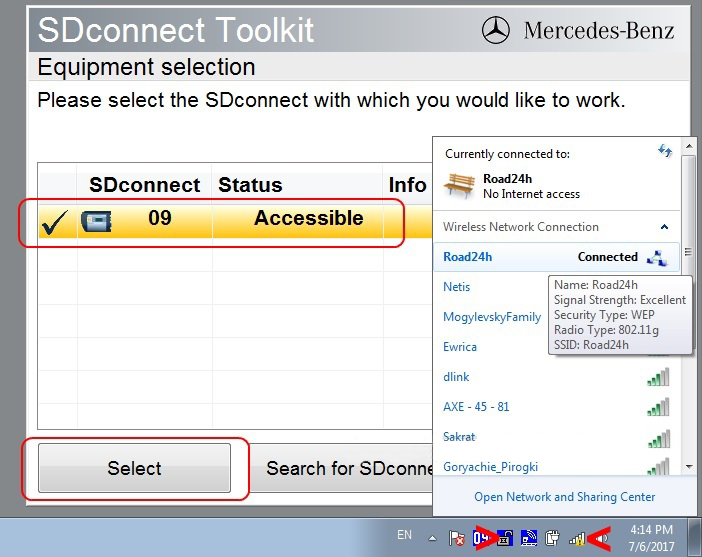Click the power plug battery tray icon
Screen dimensions: 702x557
tap(552, 538)
